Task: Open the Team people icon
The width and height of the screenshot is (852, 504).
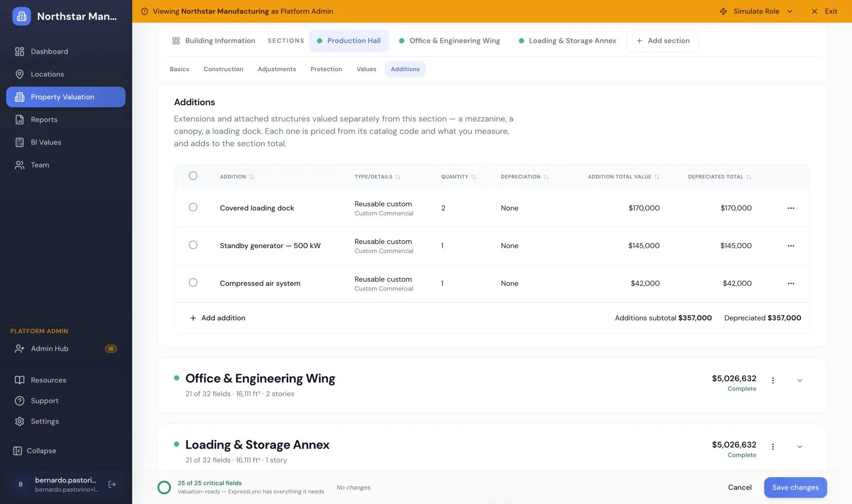Action: point(20,165)
